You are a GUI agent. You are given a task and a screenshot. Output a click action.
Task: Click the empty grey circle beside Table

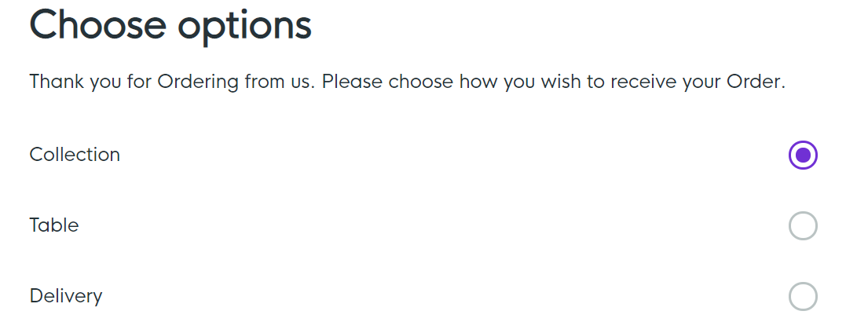(x=803, y=226)
